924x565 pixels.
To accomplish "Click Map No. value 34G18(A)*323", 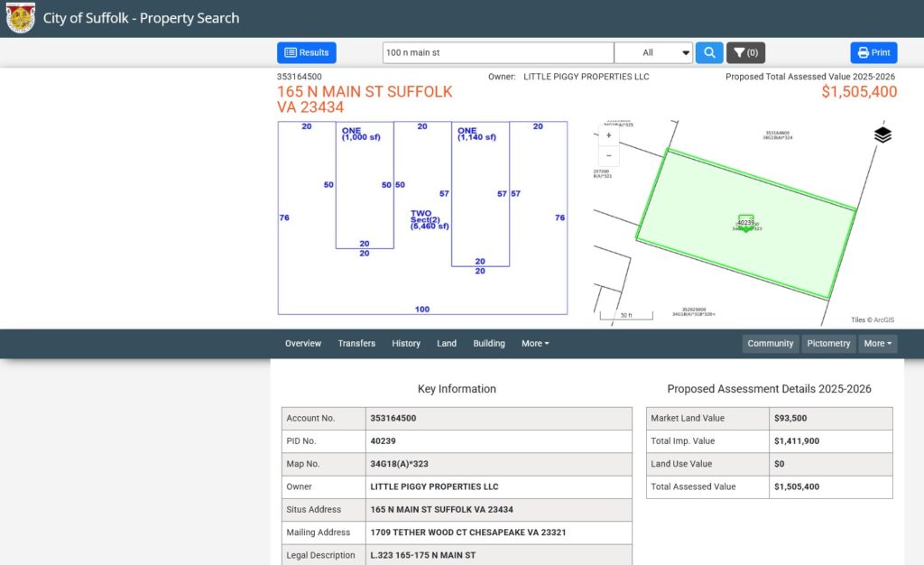I will (x=399, y=464).
